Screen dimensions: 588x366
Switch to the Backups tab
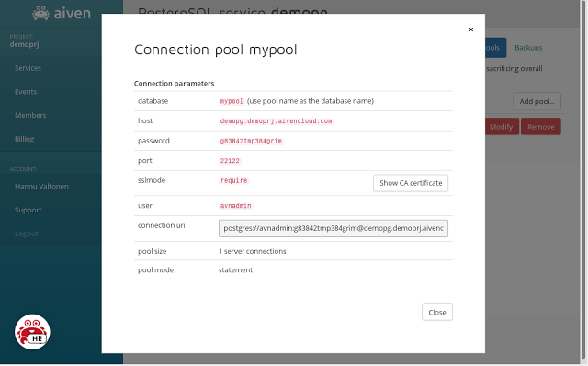pyautogui.click(x=528, y=48)
